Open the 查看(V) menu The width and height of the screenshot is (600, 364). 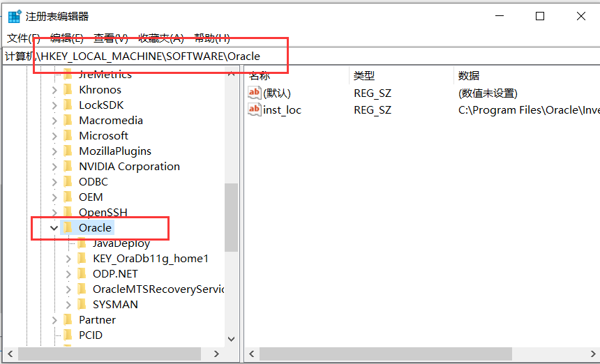click(x=111, y=38)
